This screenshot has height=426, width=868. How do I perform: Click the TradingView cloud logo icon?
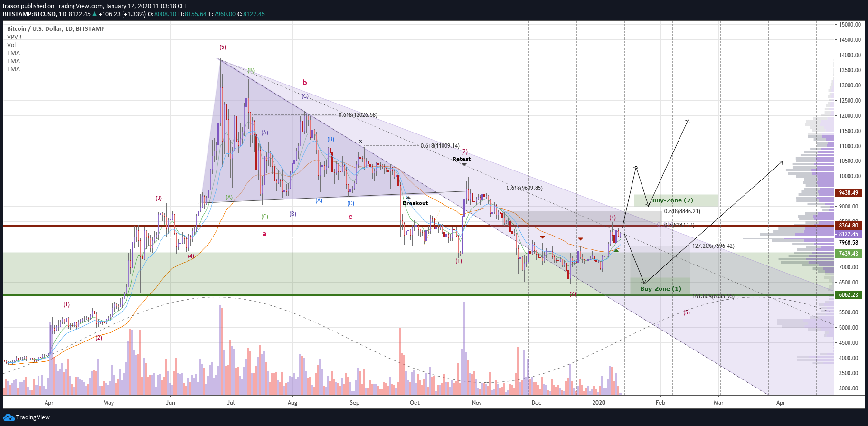9,417
